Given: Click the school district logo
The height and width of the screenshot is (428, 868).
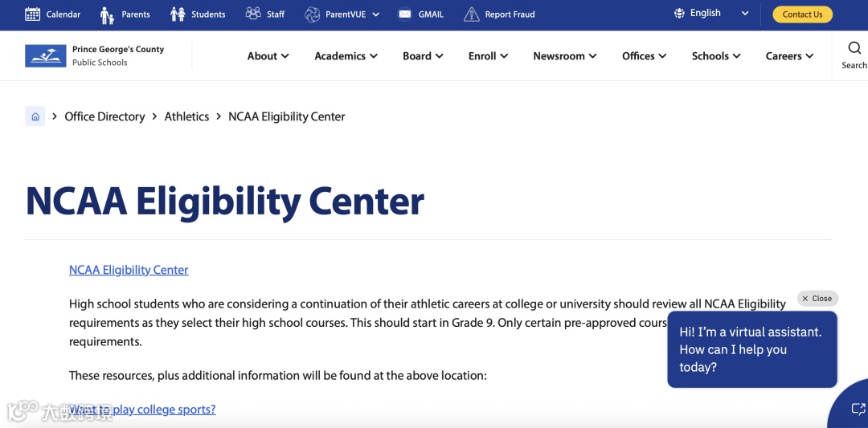Looking at the screenshot, I should [46, 55].
